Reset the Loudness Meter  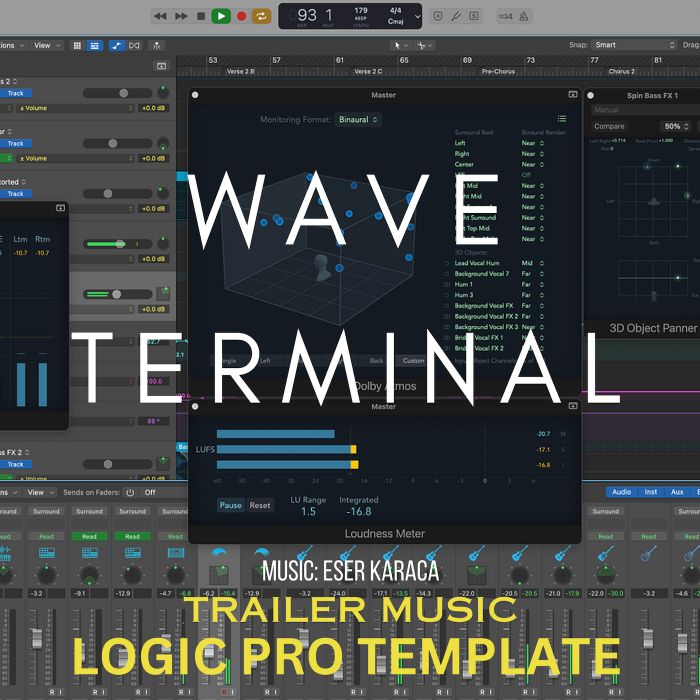pyautogui.click(x=260, y=505)
